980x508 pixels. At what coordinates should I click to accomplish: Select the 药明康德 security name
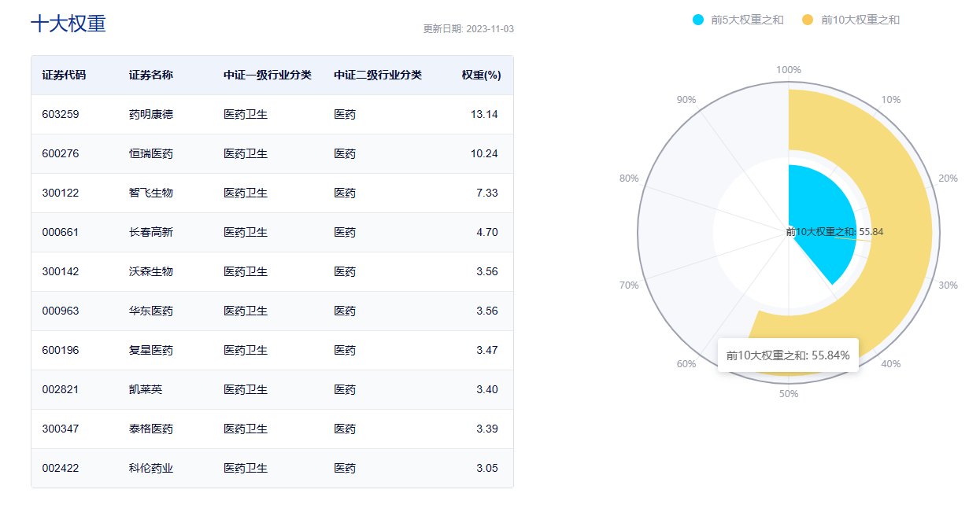click(150, 115)
